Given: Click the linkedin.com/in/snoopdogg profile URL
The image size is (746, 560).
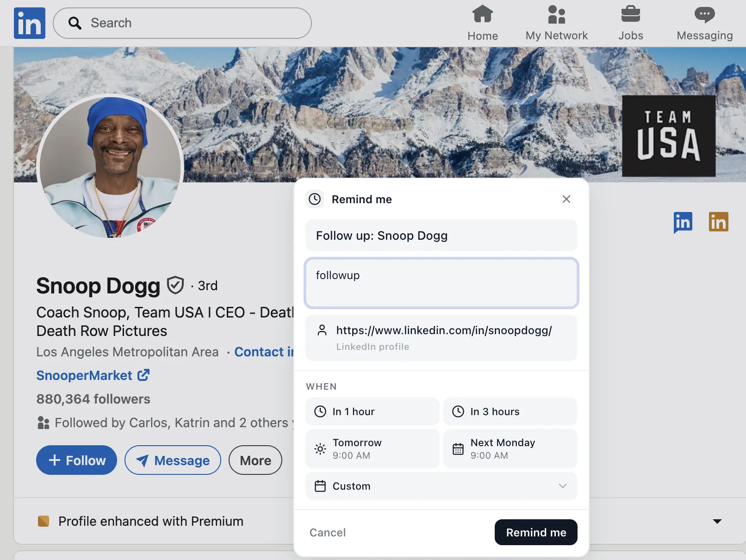Looking at the screenshot, I should click(x=444, y=330).
